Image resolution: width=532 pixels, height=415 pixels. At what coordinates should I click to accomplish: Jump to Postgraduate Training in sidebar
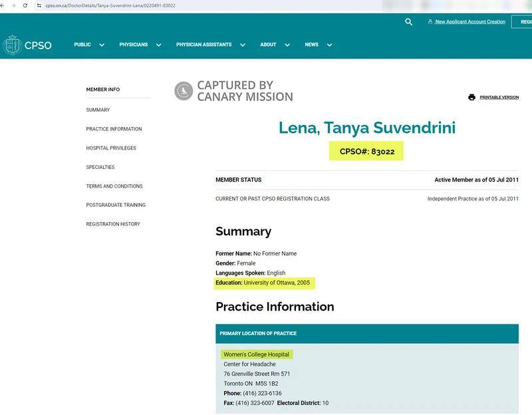(x=116, y=205)
